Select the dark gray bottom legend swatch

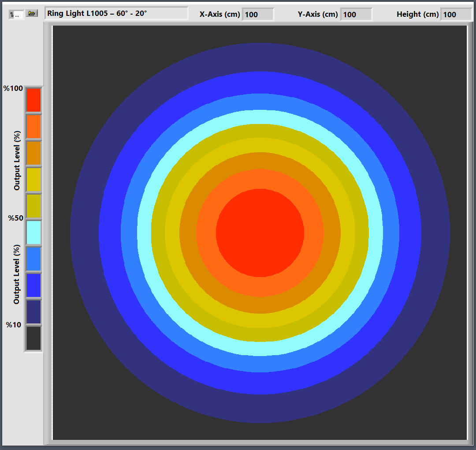[33, 338]
